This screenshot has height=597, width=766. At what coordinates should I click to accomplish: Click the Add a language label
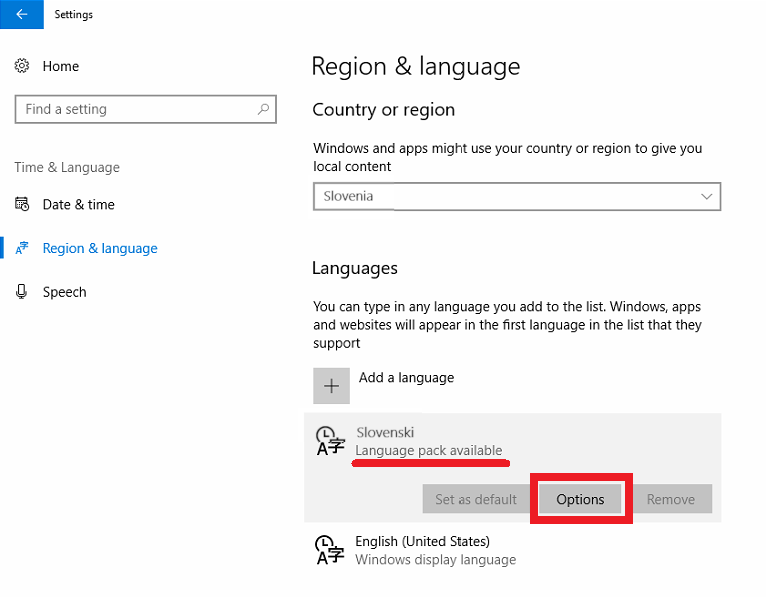[406, 378]
